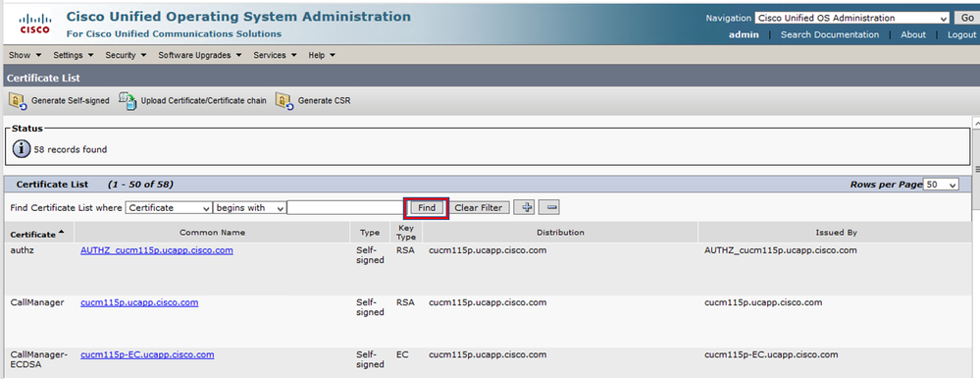Open the Software Upgrades menu

[x=200, y=55]
